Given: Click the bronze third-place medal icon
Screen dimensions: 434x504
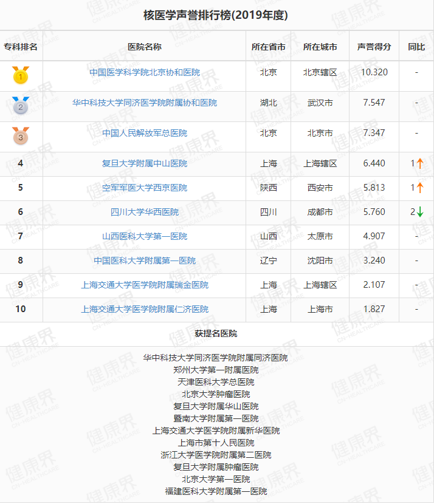Looking at the screenshot, I should coord(21,136).
